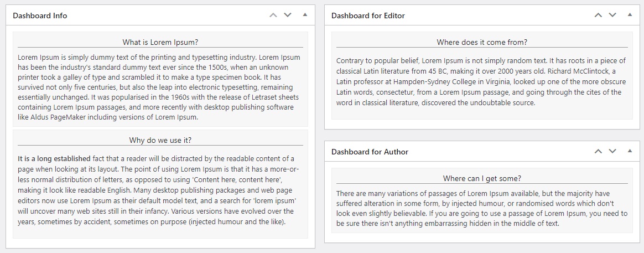Click the Dashboard for Author title
644x253 pixels.
click(x=370, y=152)
